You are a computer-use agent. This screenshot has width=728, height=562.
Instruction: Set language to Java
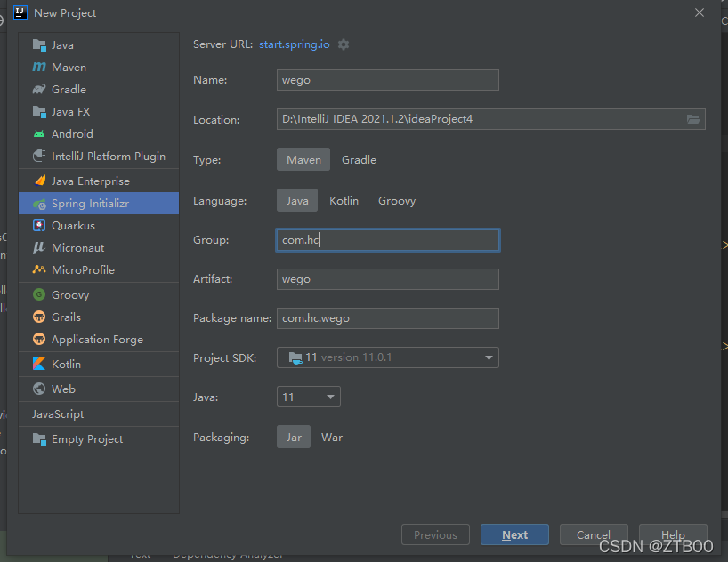[x=297, y=200]
